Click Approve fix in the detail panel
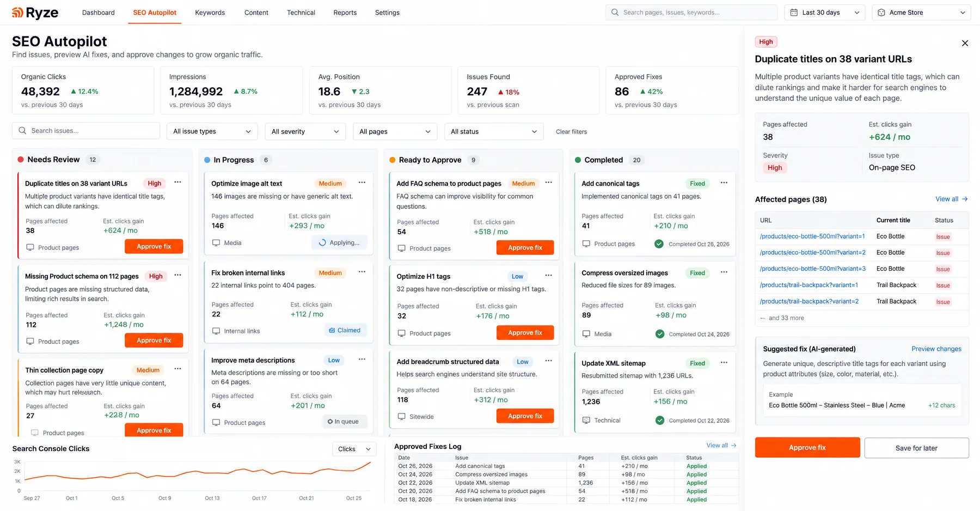The width and height of the screenshot is (980, 511). pyautogui.click(x=807, y=447)
